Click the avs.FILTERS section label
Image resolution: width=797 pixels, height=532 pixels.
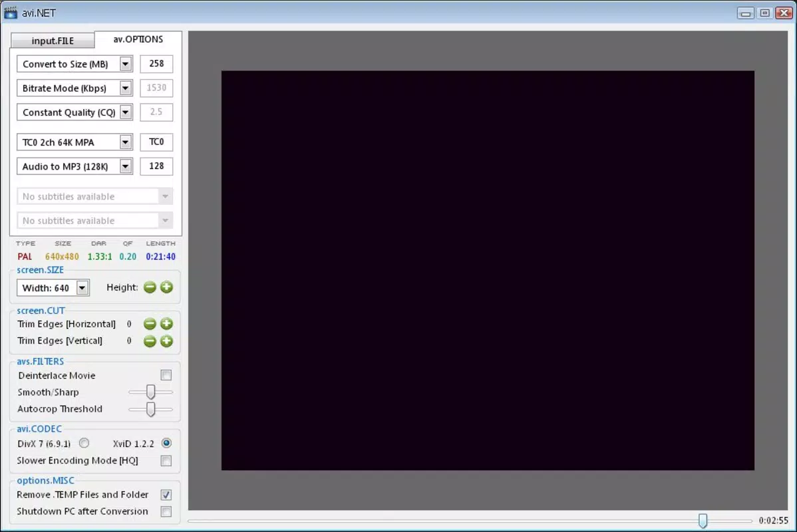coord(40,361)
